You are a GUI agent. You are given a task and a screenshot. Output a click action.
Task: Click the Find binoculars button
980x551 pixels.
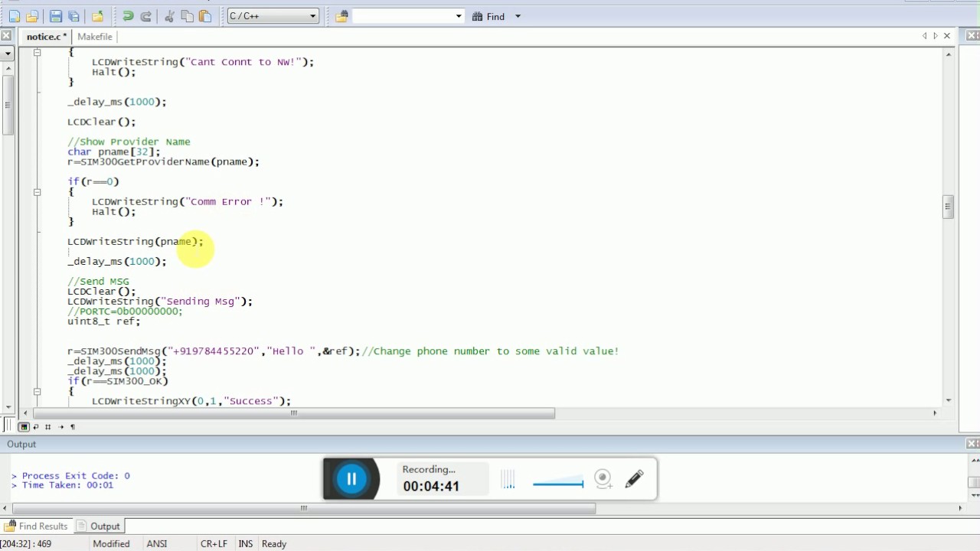click(488, 16)
